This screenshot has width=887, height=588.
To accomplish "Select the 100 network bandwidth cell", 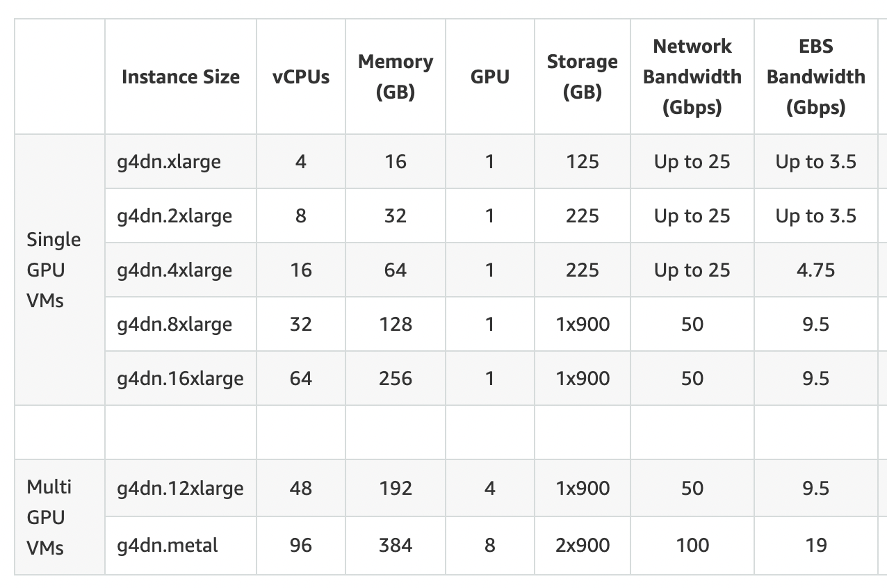I will click(x=692, y=546).
